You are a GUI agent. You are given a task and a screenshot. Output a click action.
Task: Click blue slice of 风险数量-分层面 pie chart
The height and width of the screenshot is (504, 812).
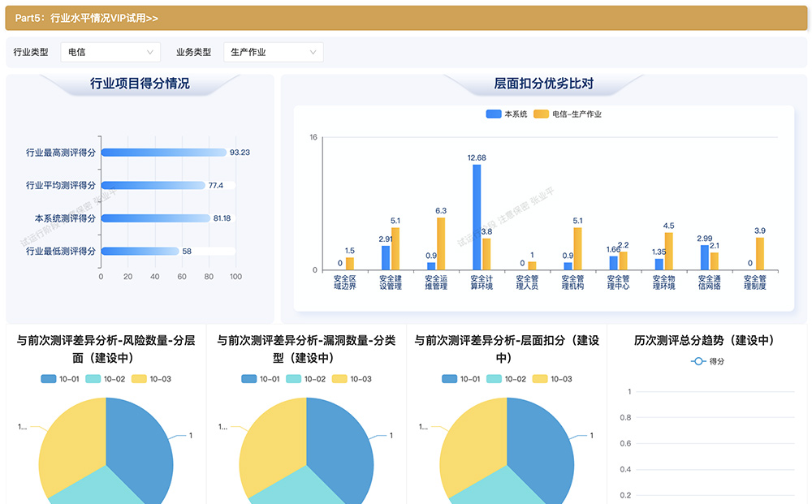pyautogui.click(x=140, y=450)
